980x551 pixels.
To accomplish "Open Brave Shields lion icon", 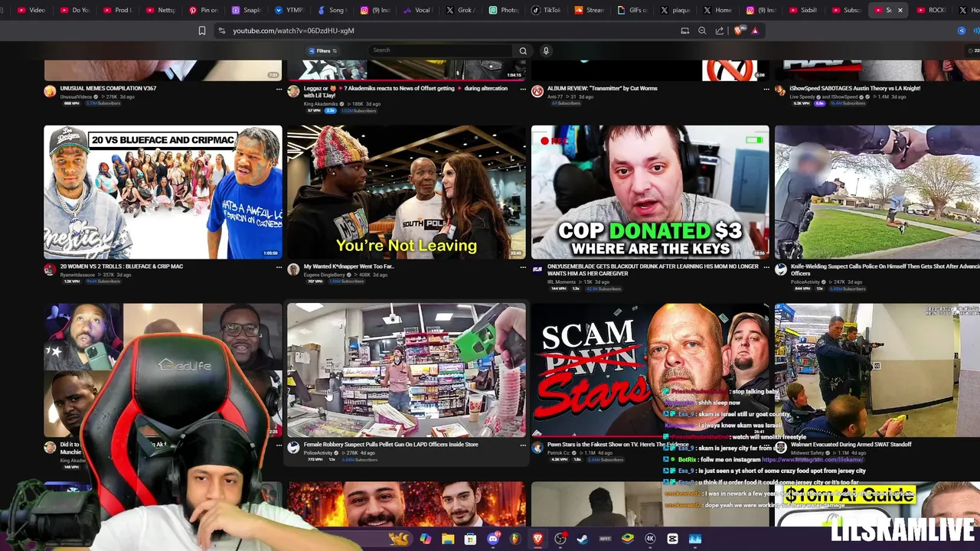I will (x=738, y=31).
